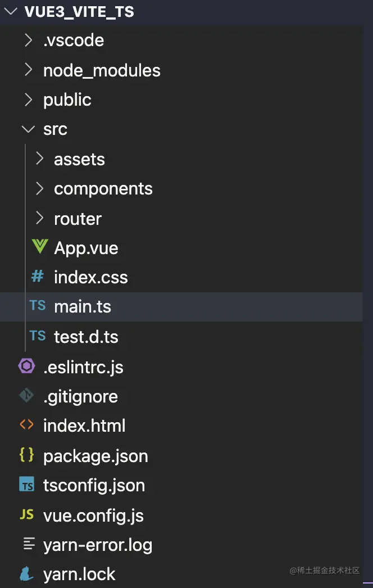
Task: Click the Vue icon beside App.vue
Action: (40, 246)
